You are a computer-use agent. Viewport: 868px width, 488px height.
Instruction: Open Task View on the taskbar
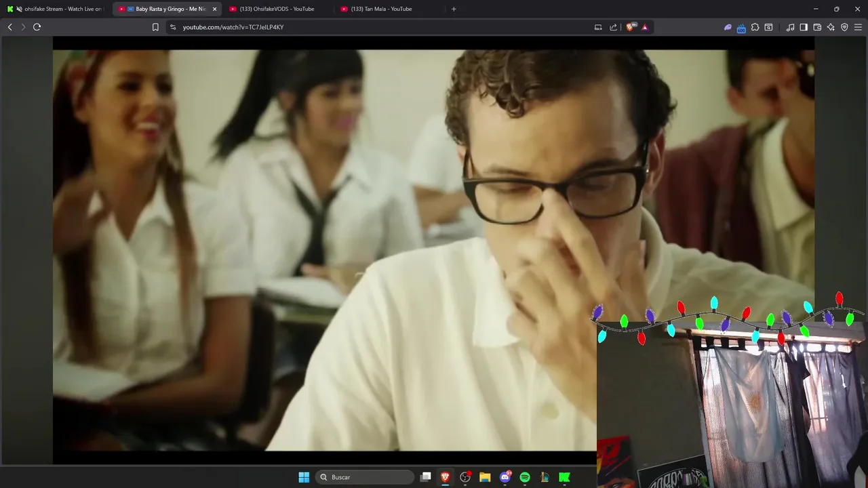pos(425,477)
